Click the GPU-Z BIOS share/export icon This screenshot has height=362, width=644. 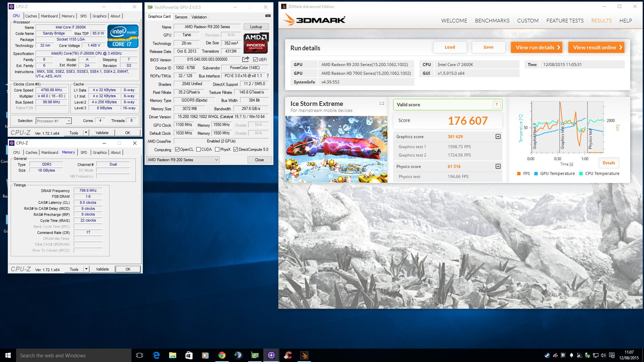(246, 59)
